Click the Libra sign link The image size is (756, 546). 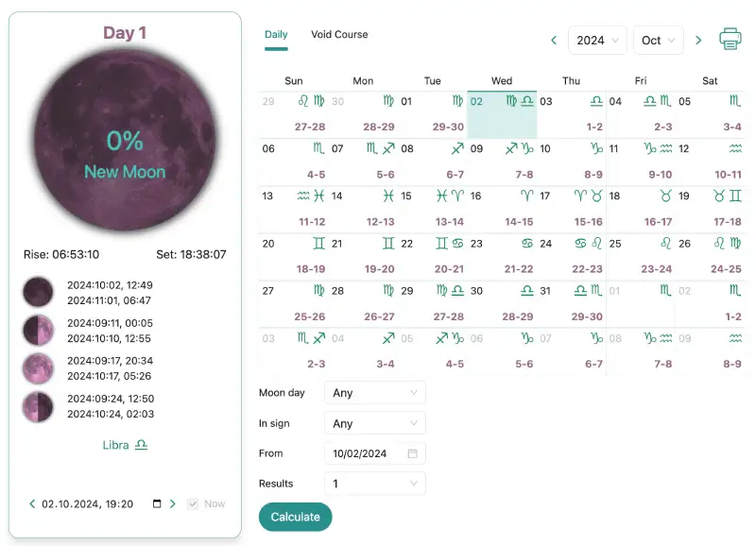coord(125,444)
